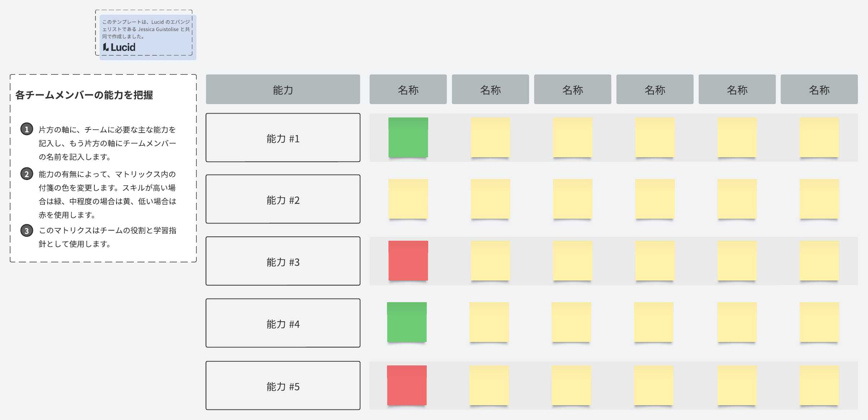Click the title 各チームメンバーの能力を把握
This screenshot has width=868, height=420.
(x=84, y=95)
